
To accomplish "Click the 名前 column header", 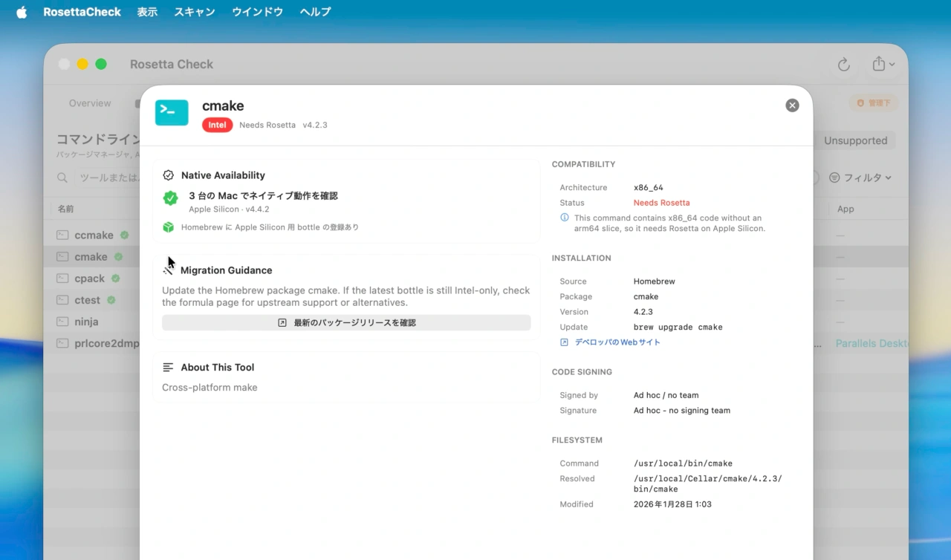I will click(x=66, y=209).
